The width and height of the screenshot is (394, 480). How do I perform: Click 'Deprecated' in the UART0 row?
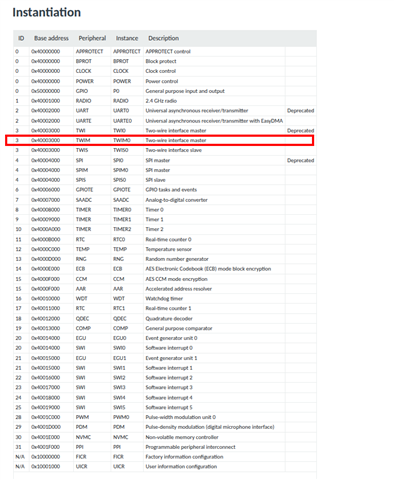coord(301,110)
